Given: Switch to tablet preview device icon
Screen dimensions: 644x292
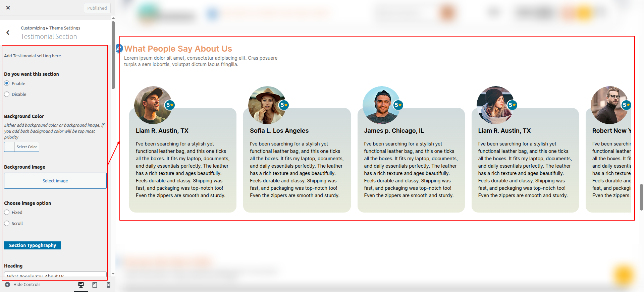Looking at the screenshot, I should [x=95, y=285].
